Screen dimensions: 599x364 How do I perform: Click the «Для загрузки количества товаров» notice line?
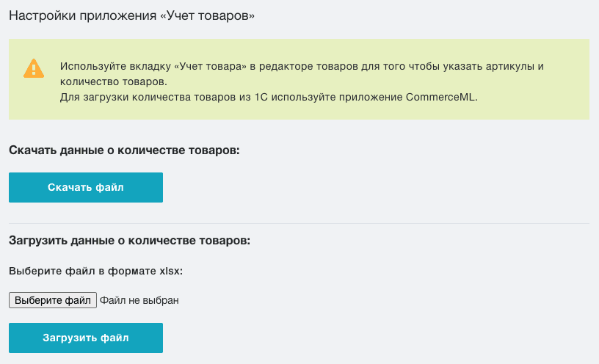269,97
